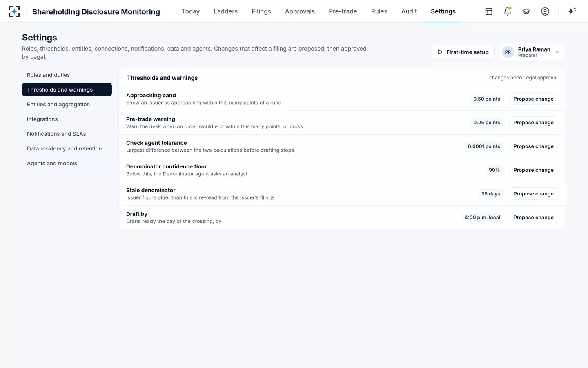Click the 0.0001 points value
Image resolution: width=588 pixels, height=368 pixels.
click(484, 146)
